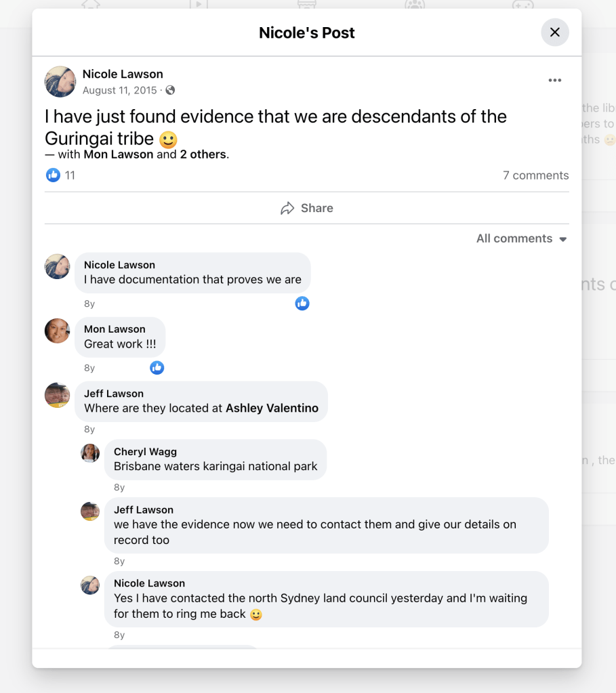Open the tagged Mon Lawson link in post

pos(119,154)
